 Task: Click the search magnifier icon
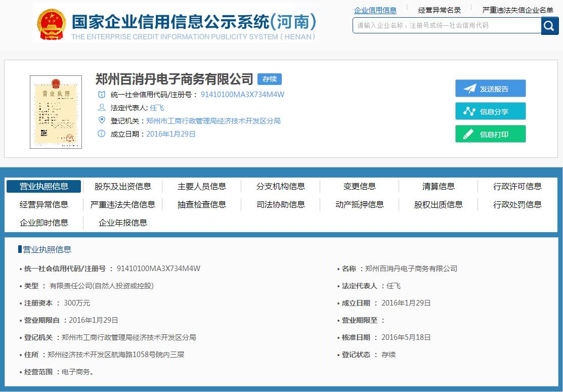(549, 25)
